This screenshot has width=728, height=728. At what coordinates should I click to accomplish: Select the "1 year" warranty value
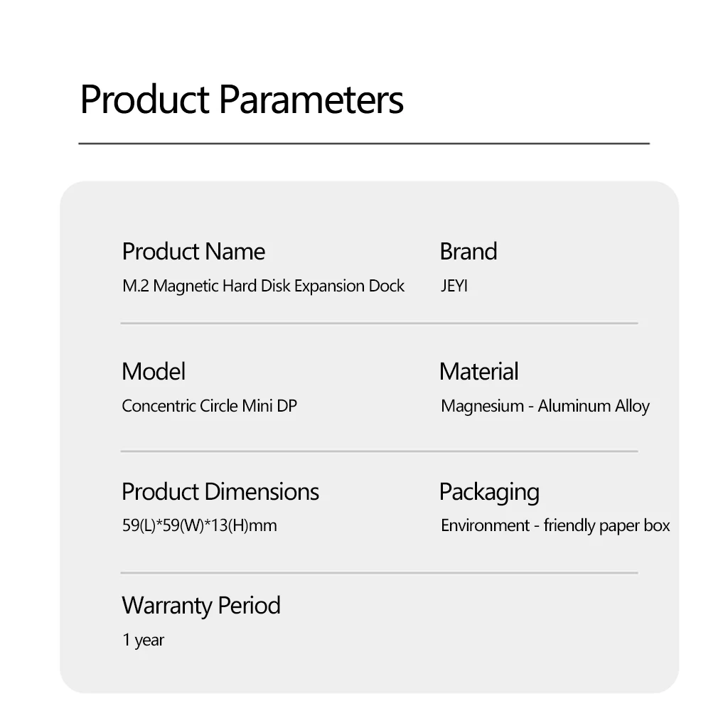tap(143, 641)
